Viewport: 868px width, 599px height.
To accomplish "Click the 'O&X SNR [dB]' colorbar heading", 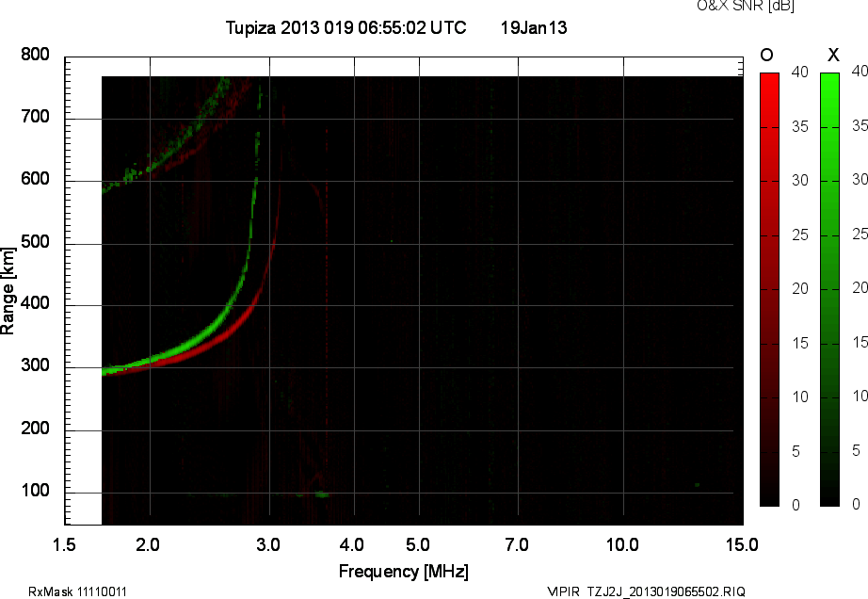I will coord(745,6).
